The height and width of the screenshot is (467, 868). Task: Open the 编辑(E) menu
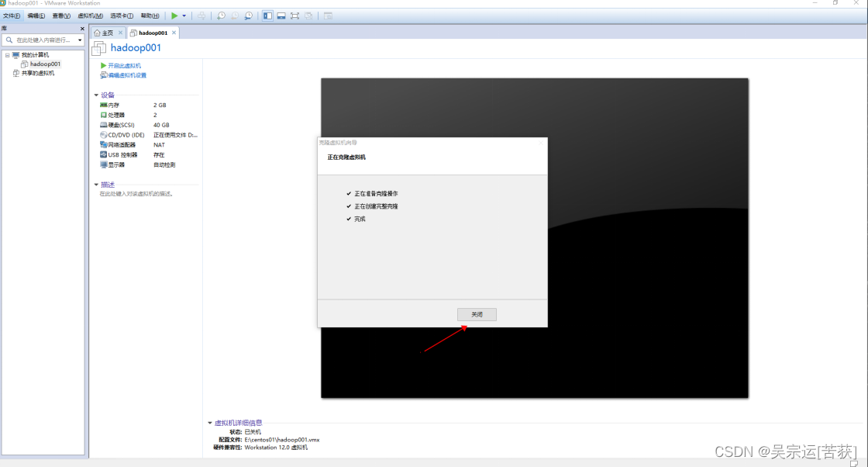pos(36,16)
